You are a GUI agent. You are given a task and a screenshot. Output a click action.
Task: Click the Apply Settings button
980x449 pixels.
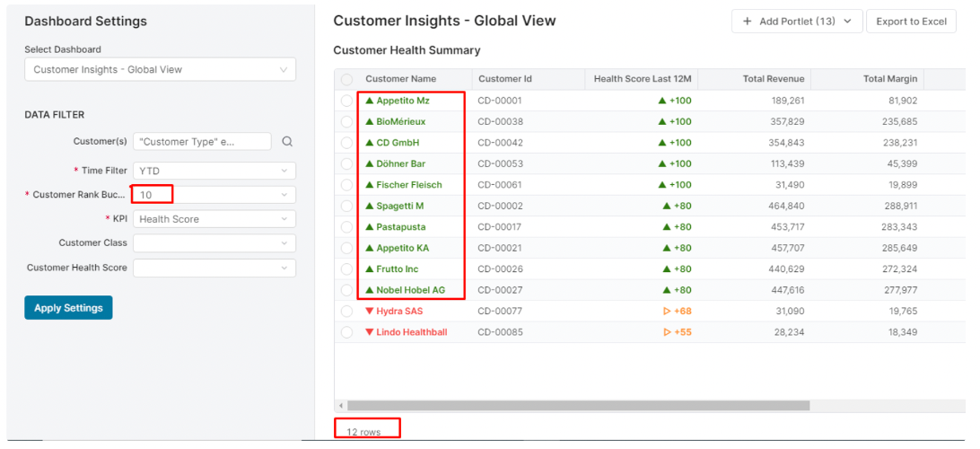click(x=68, y=308)
